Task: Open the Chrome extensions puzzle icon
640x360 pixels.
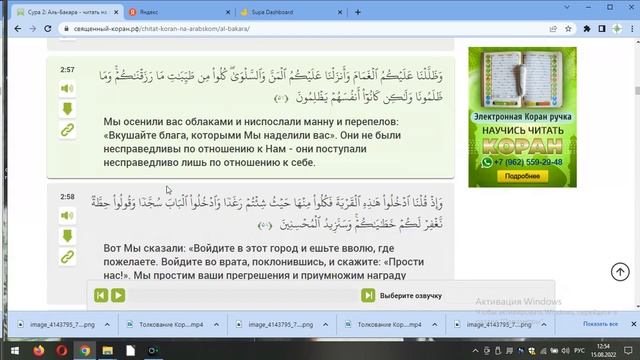Action: tap(587, 29)
